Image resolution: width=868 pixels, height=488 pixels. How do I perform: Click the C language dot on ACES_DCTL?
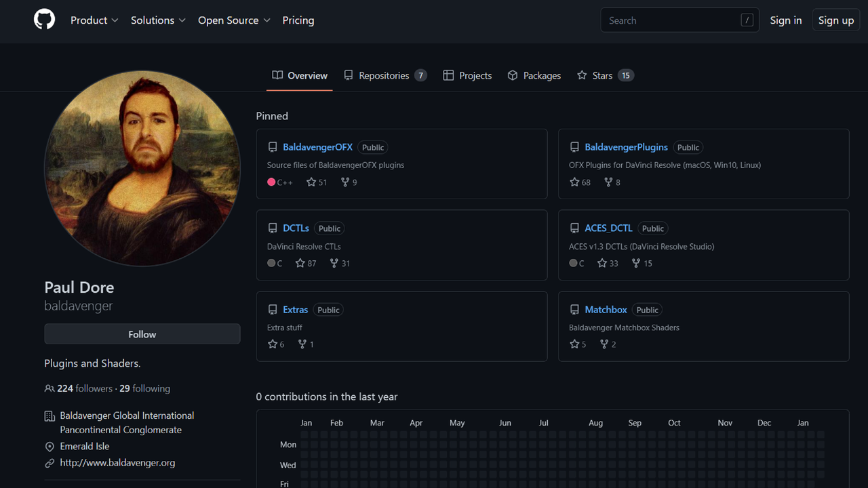pyautogui.click(x=573, y=263)
